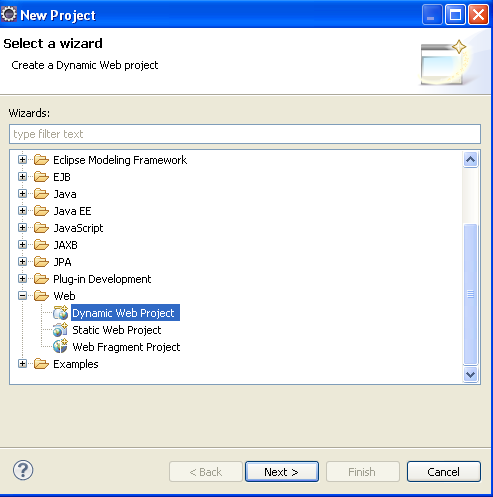Select Static Web Project entry
Screen dimensions: 493x497
coord(117,330)
